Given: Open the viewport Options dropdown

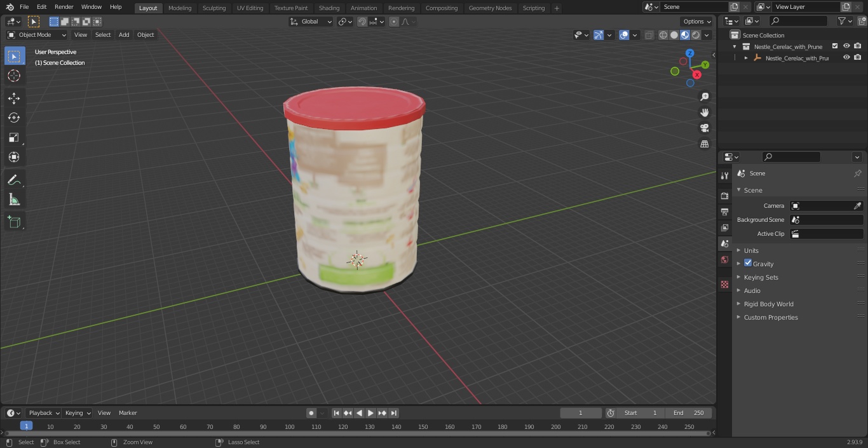Looking at the screenshot, I should [697, 22].
